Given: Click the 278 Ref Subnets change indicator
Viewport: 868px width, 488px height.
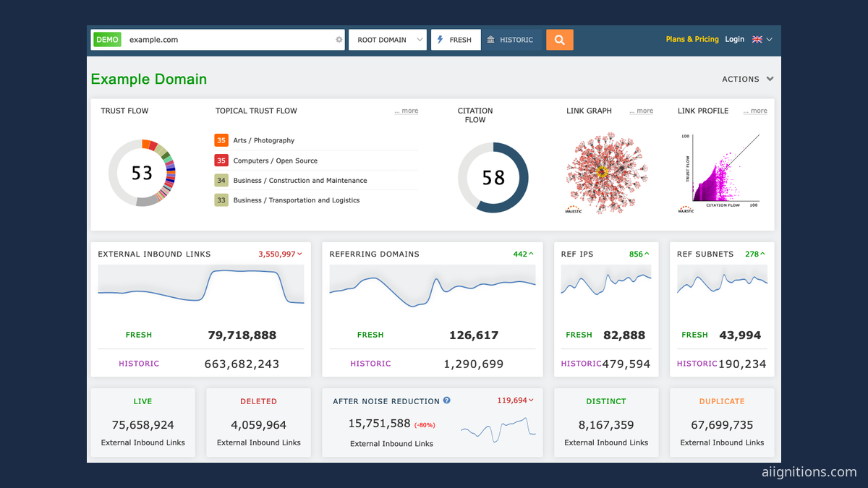Looking at the screenshot, I should click(755, 254).
